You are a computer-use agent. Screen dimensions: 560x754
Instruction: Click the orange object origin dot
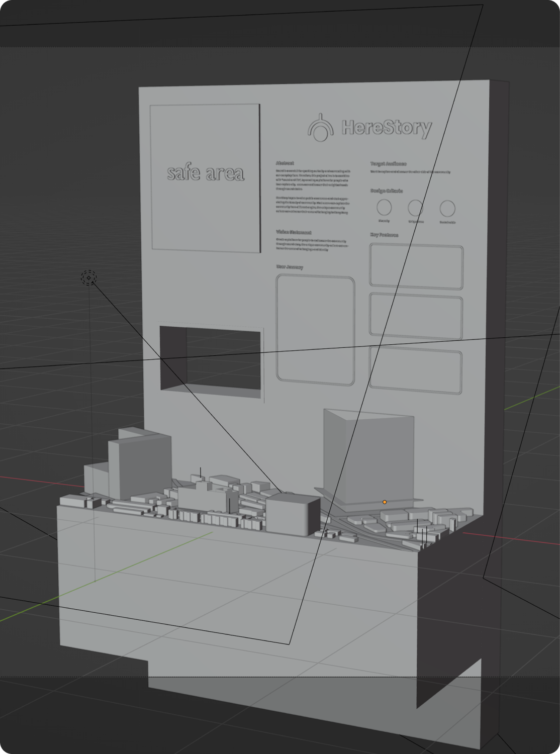(385, 502)
